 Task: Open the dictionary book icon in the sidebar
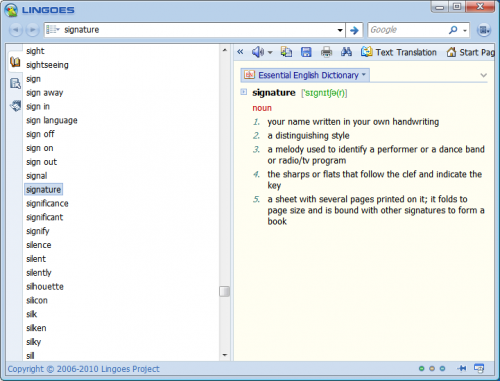click(x=15, y=62)
